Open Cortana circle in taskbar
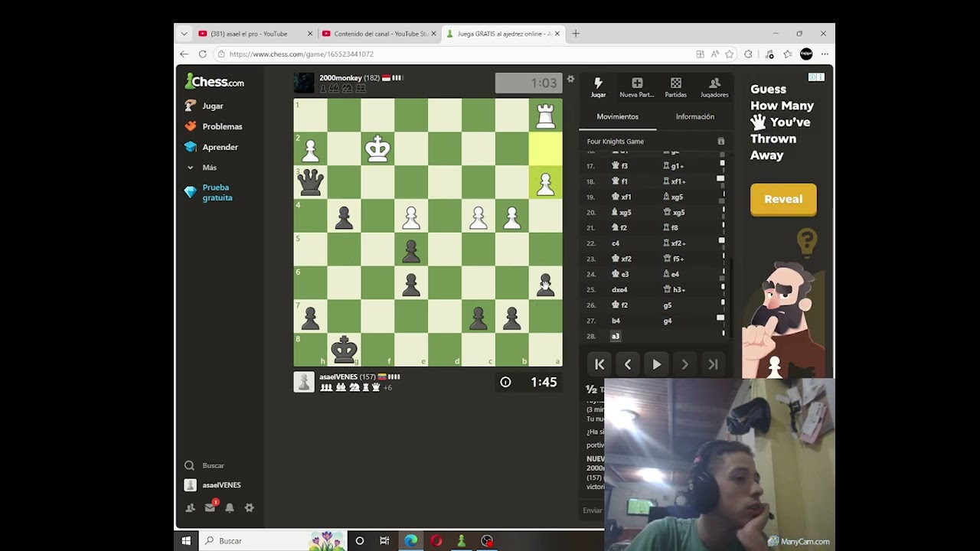 pyautogui.click(x=360, y=541)
